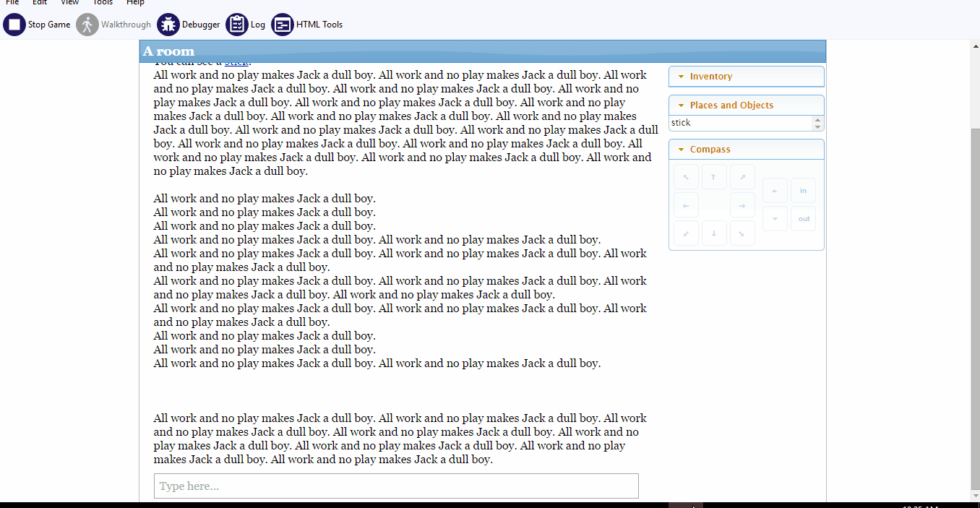Select 'stick' in Places and Objects list

tap(741, 123)
